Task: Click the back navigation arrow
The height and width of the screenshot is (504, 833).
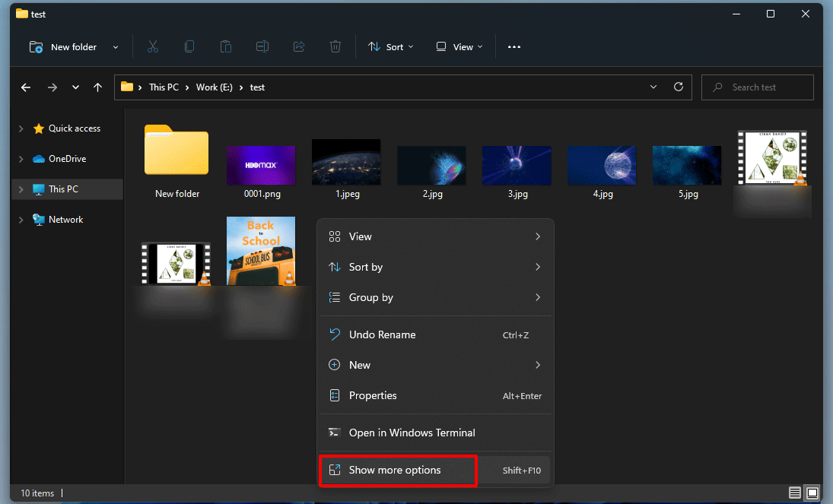Action: pyautogui.click(x=25, y=87)
